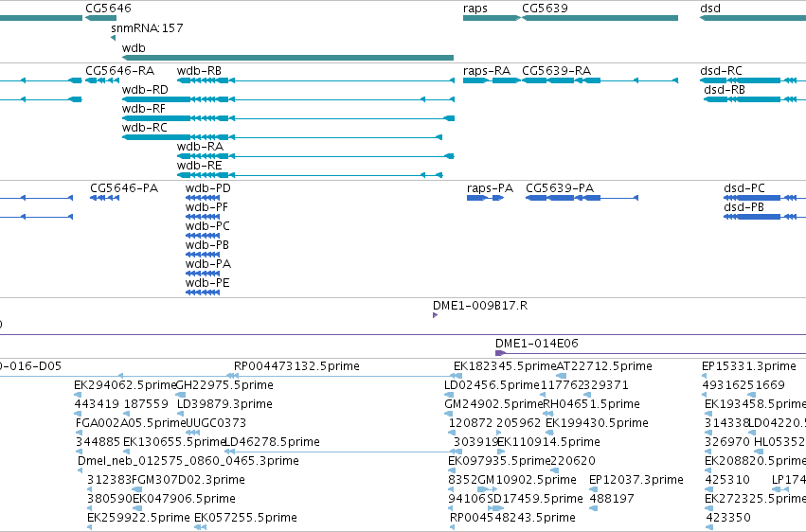Click the LD39879.3prime EST label
Viewport: 806px width, 532px height.
point(224,404)
